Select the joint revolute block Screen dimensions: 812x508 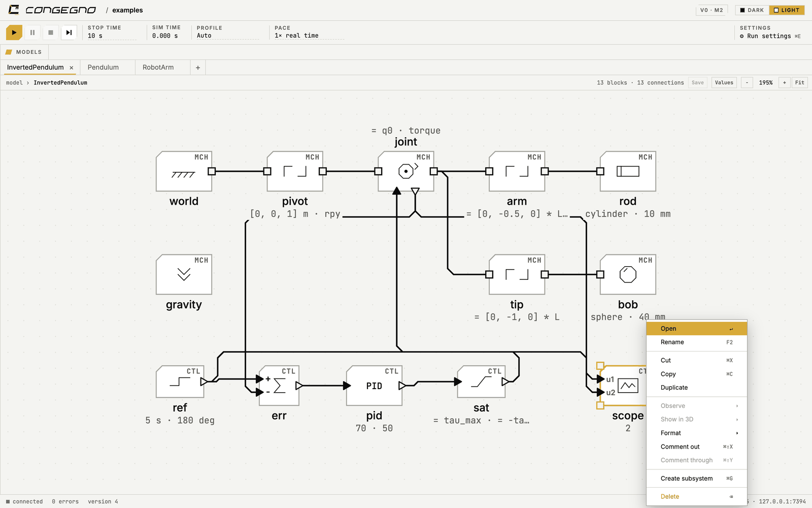406,172
